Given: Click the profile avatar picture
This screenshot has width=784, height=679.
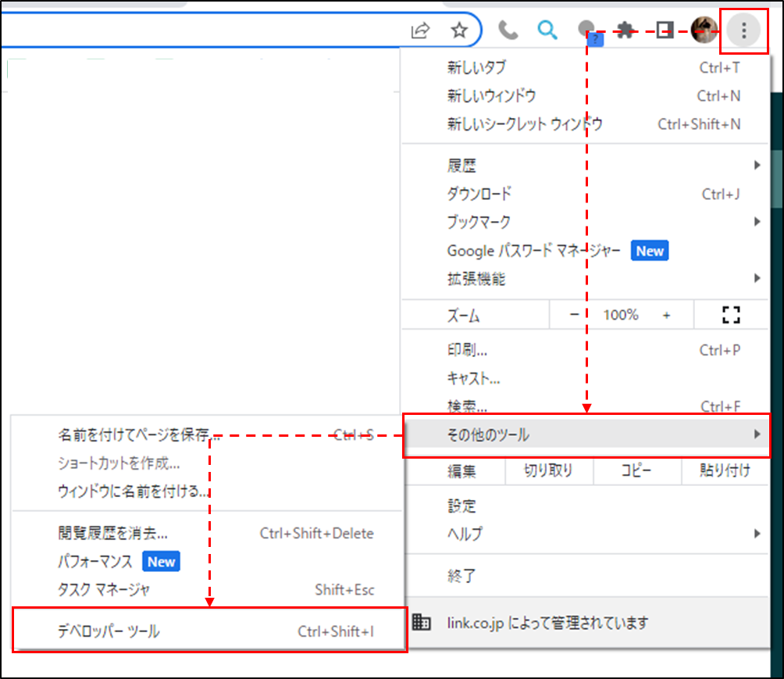Looking at the screenshot, I should tap(704, 30).
